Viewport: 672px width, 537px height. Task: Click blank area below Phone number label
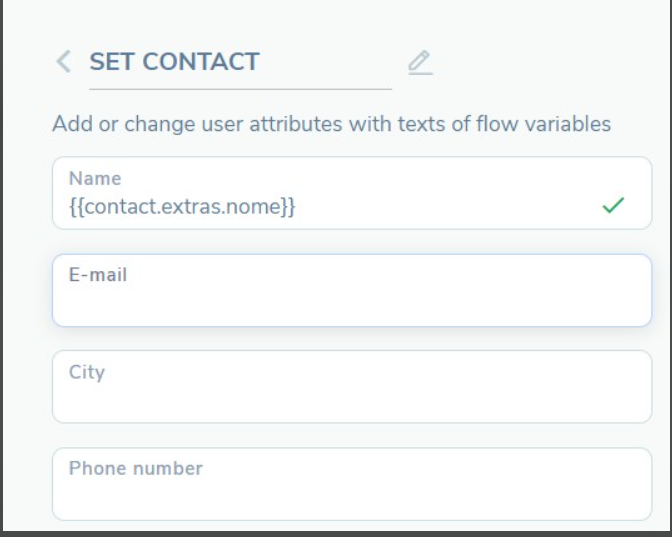tap(300, 498)
